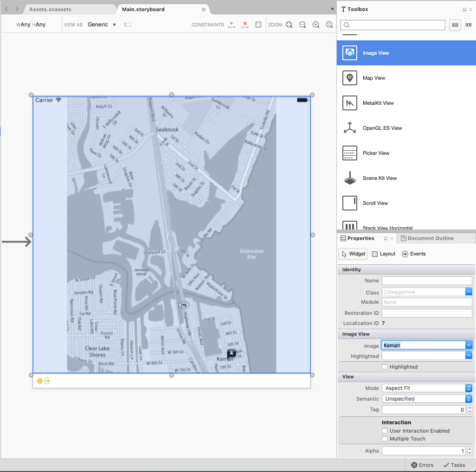The width and height of the screenshot is (476, 472).
Task: Open the Events section of Properties
Action: [414, 254]
